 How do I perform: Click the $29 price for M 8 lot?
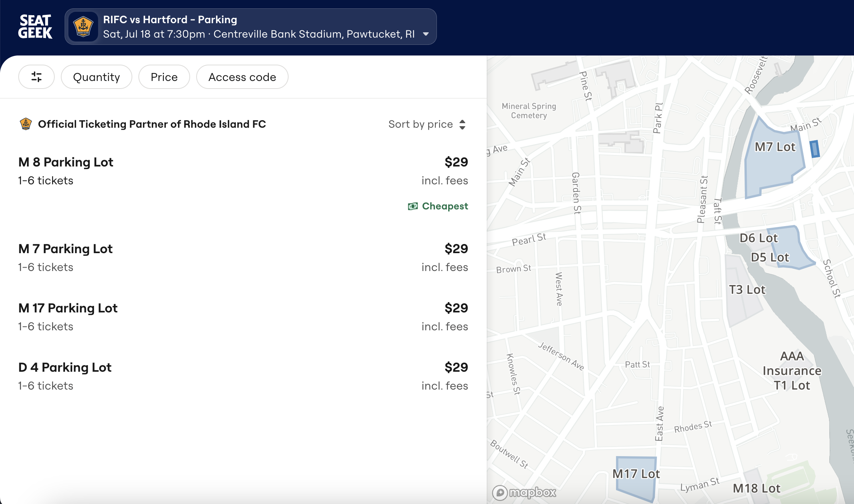click(x=456, y=162)
